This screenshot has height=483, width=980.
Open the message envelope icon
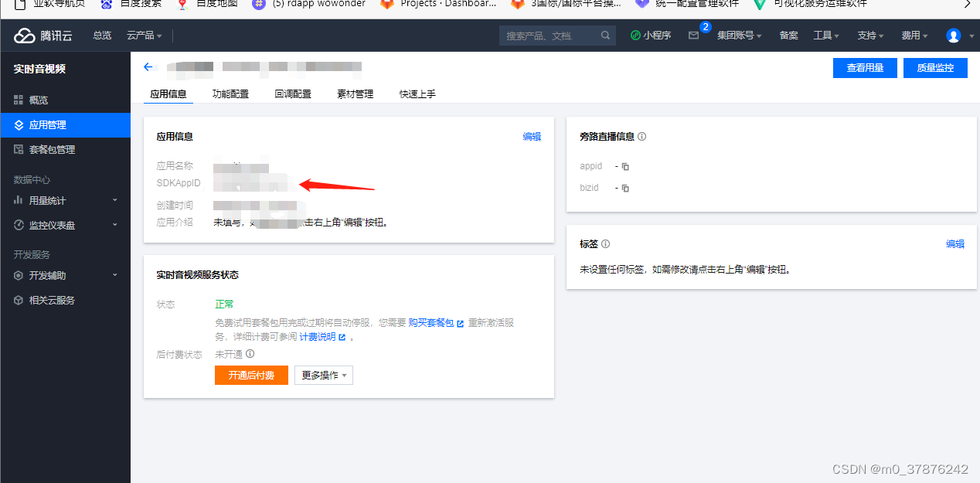coord(693,36)
